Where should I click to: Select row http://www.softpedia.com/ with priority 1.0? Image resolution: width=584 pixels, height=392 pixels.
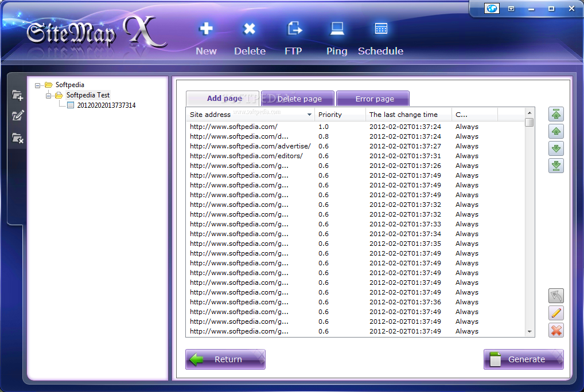[355, 127]
